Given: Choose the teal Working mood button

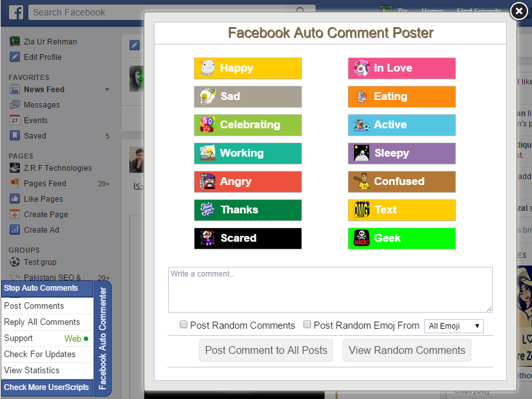Looking at the screenshot, I should [x=248, y=153].
